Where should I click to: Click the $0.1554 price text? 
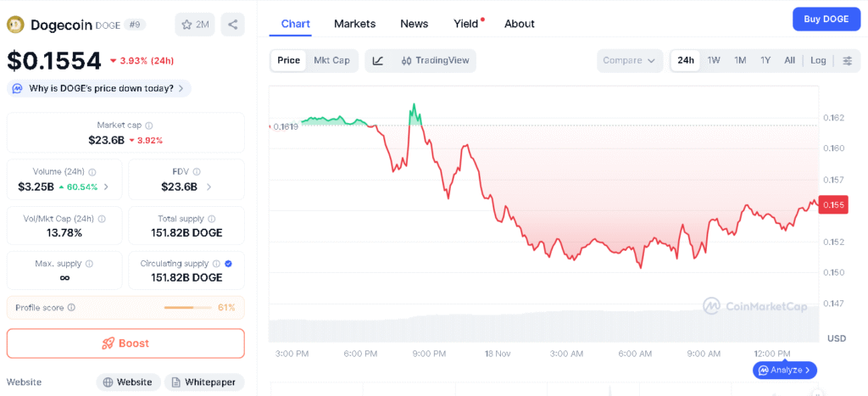click(54, 61)
